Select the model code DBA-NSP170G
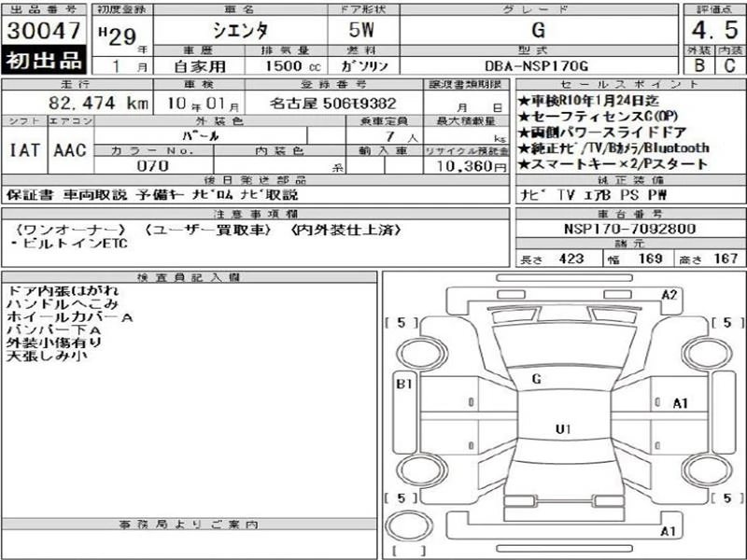Screen dimensions: 747x560 coord(539,66)
